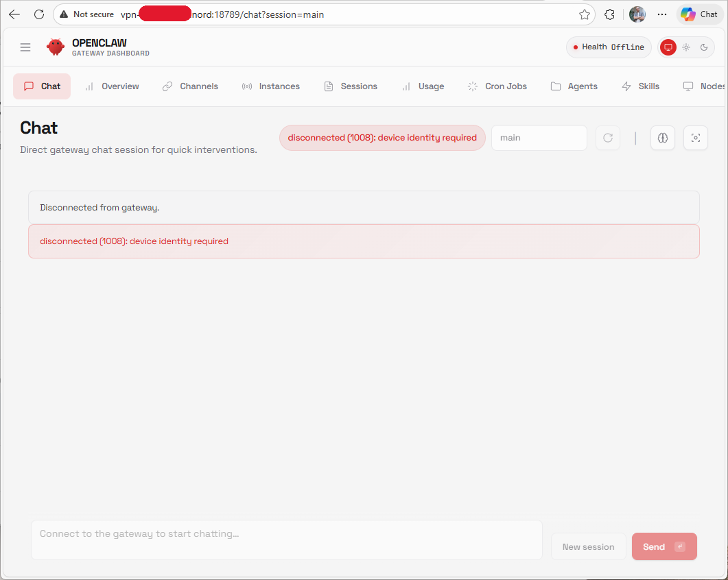Click the New session button
728x580 pixels.
click(x=588, y=547)
